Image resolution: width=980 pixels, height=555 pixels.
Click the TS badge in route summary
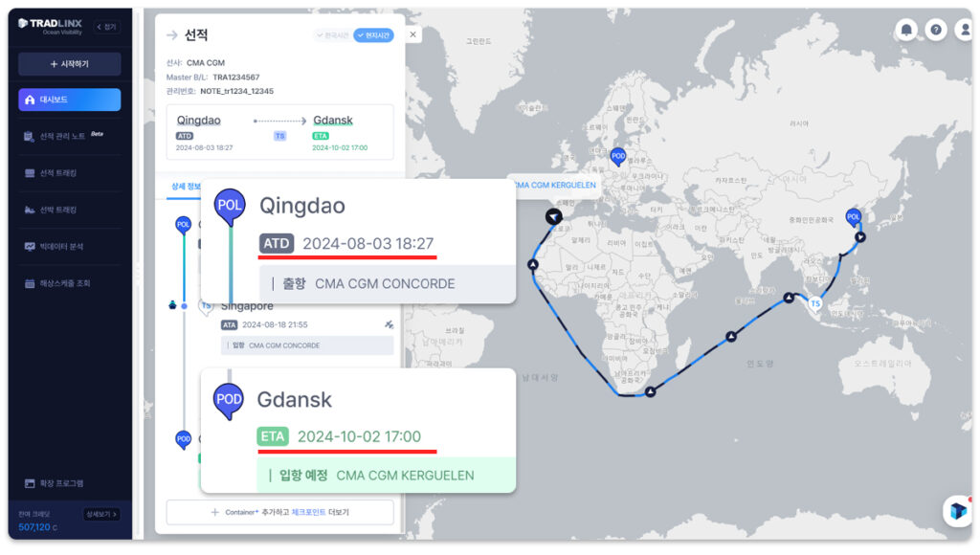(280, 136)
